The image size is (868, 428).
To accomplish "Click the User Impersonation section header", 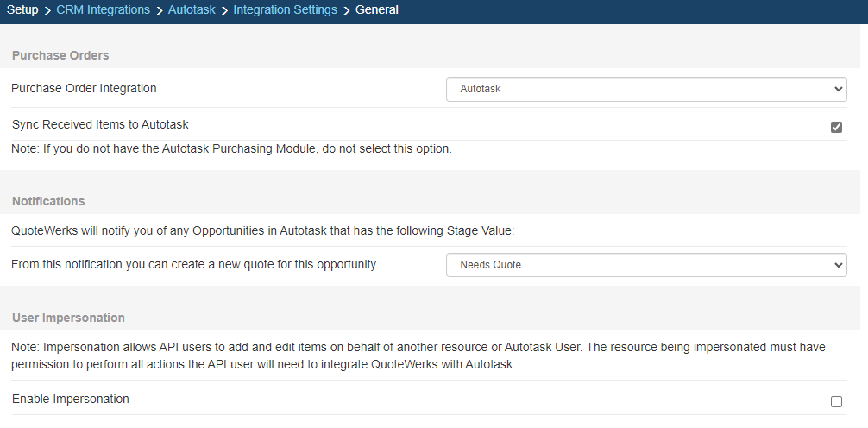I will pyautogui.click(x=68, y=318).
